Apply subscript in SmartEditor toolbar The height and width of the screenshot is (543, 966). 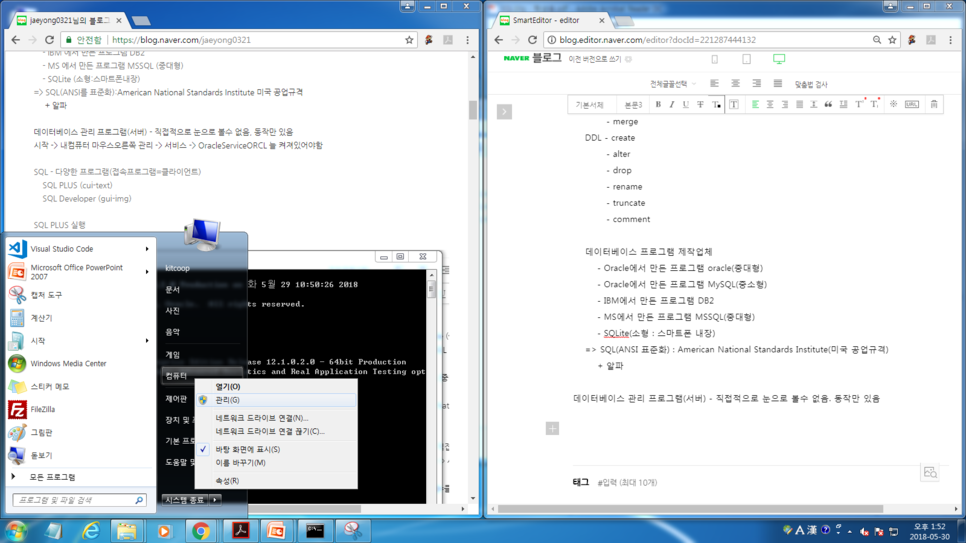(x=874, y=104)
